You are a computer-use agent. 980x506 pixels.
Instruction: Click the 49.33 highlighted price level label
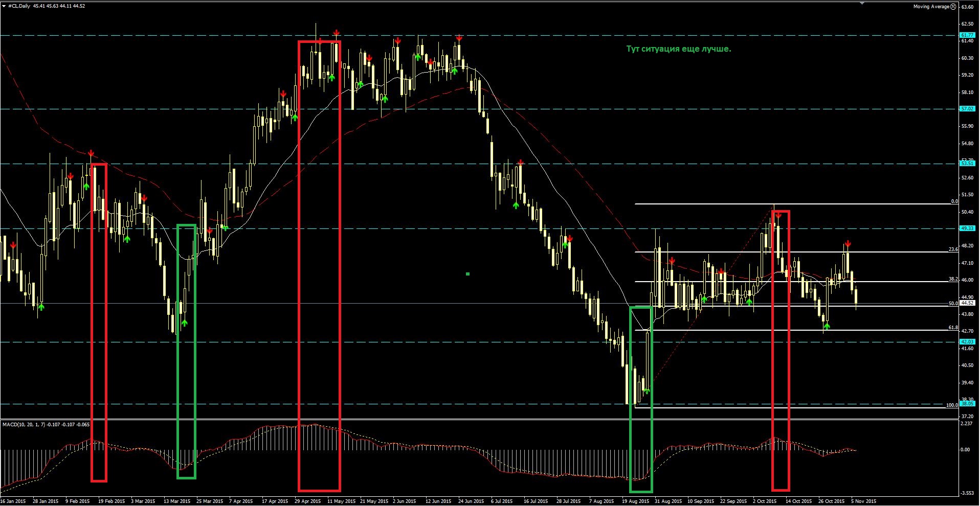pos(967,228)
